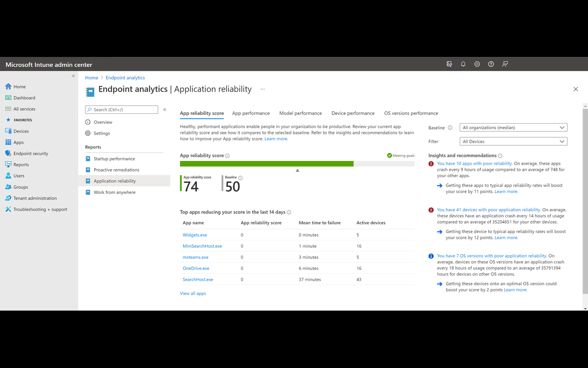588x368 pixels.
Task: Click the All services icon
Action: pyautogui.click(x=8, y=109)
